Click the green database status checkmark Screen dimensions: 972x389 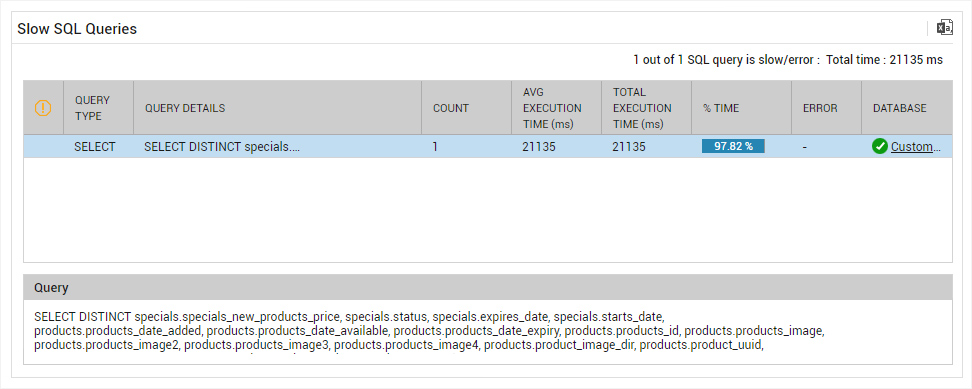[880, 147]
